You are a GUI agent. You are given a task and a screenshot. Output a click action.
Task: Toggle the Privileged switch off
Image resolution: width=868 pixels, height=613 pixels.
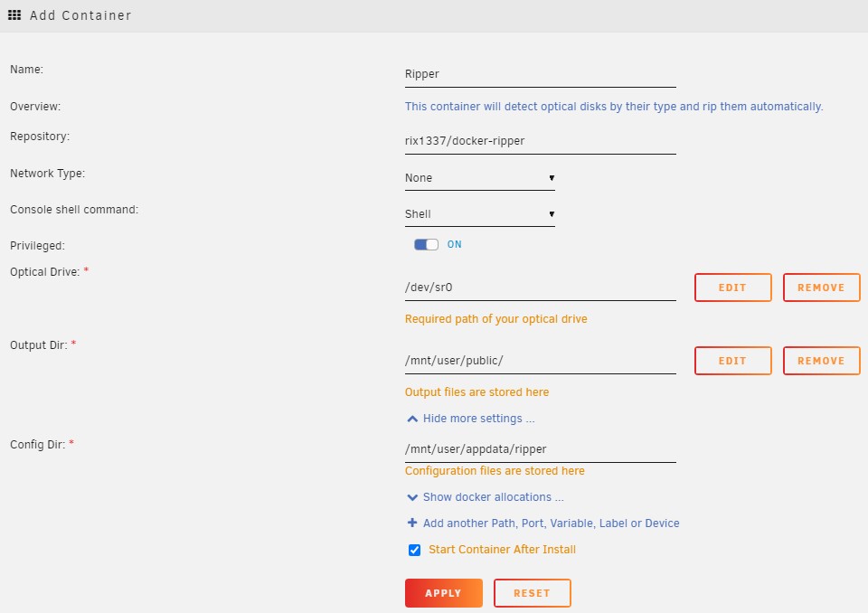(426, 244)
